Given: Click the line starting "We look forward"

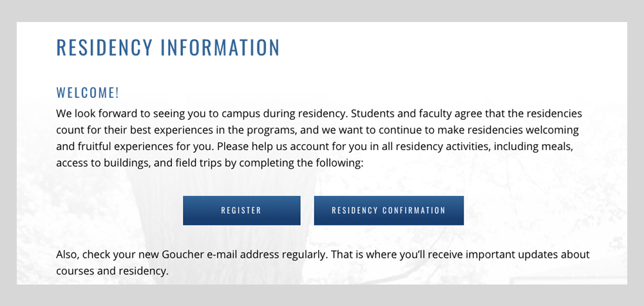Looking at the screenshot, I should [x=319, y=113].
